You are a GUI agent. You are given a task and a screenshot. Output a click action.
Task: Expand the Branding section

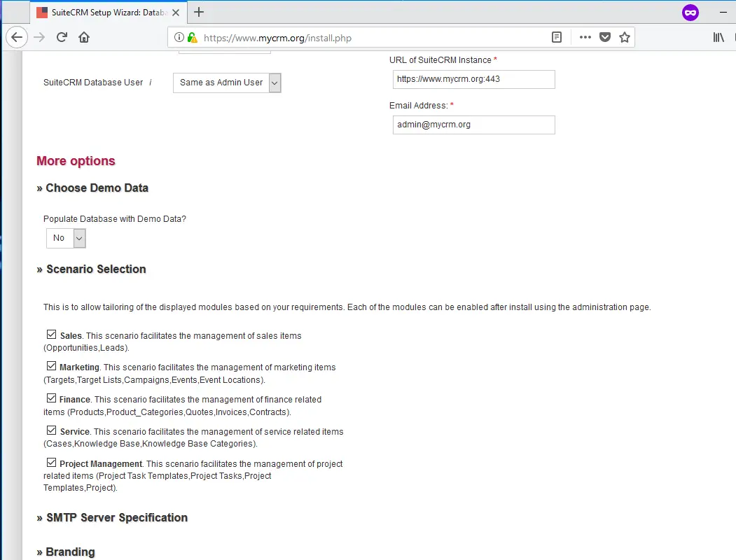[x=66, y=552]
